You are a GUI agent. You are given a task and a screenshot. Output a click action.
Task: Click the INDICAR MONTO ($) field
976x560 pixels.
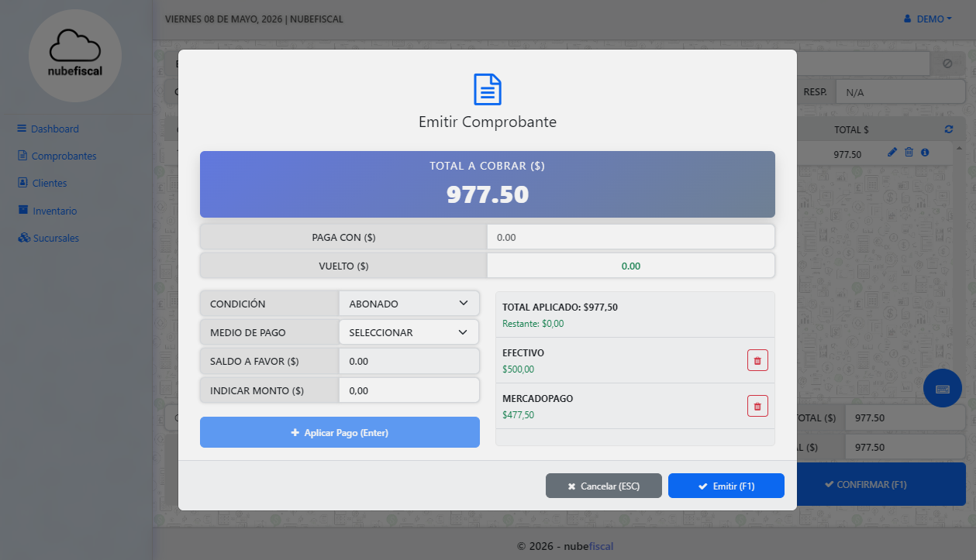(x=409, y=390)
